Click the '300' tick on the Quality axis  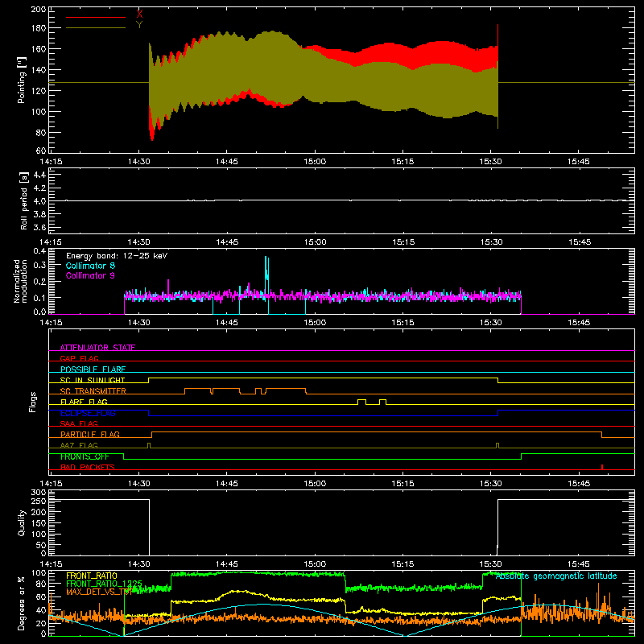[39, 493]
